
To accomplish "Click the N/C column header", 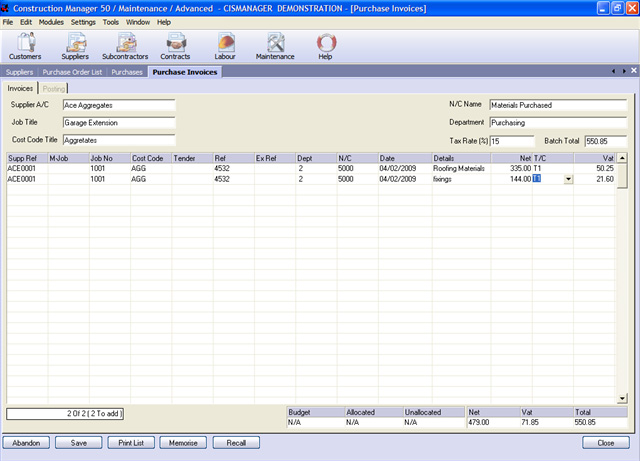I will coord(358,158).
